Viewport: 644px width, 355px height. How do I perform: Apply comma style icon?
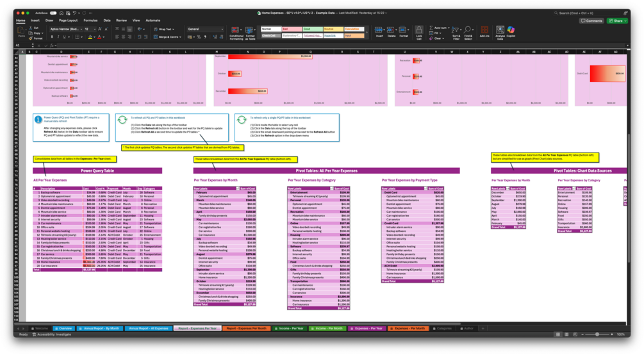205,37
